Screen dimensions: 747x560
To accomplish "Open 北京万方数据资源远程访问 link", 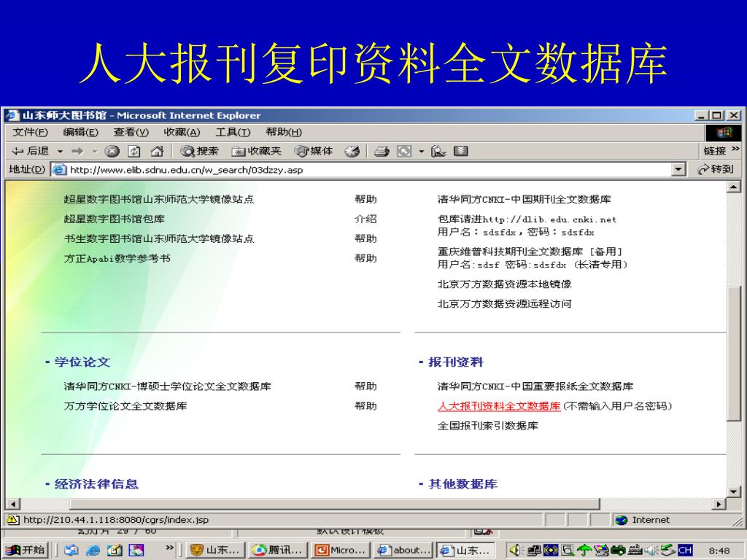I will coord(505,304).
